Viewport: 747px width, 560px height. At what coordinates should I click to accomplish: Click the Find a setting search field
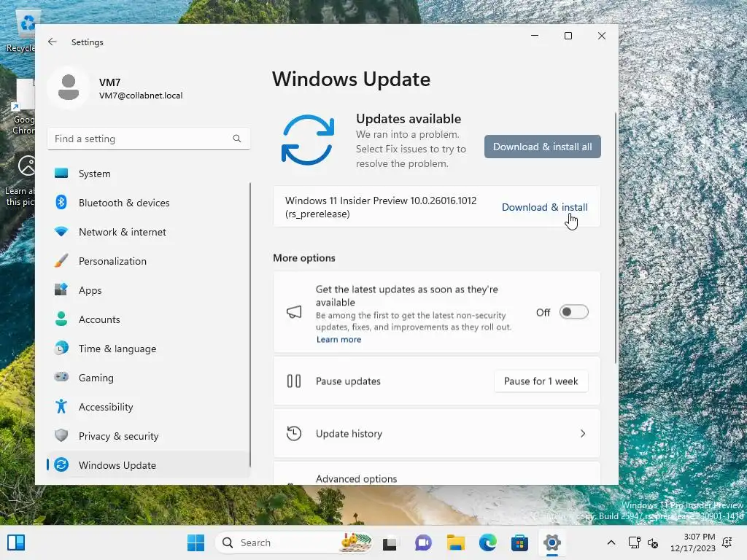(x=149, y=139)
